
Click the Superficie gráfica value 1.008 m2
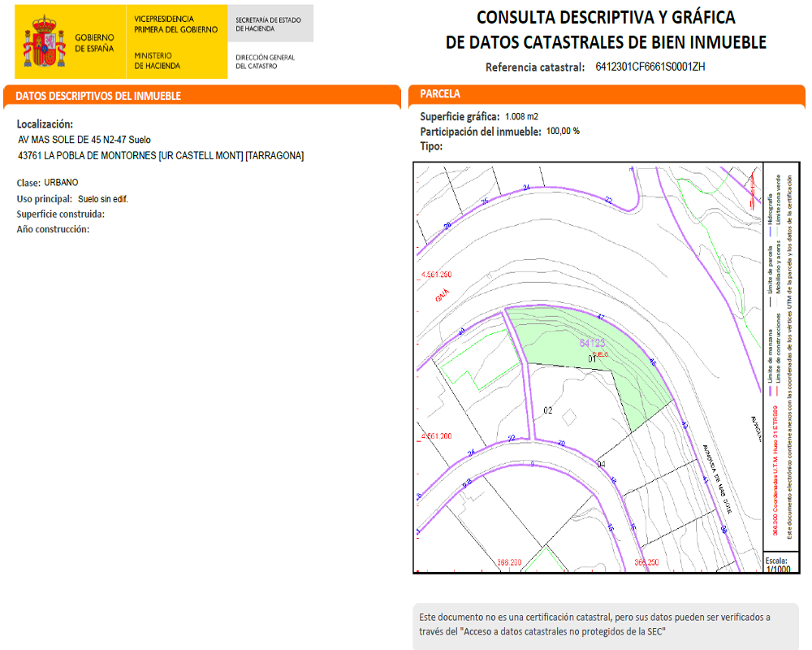pos(521,117)
